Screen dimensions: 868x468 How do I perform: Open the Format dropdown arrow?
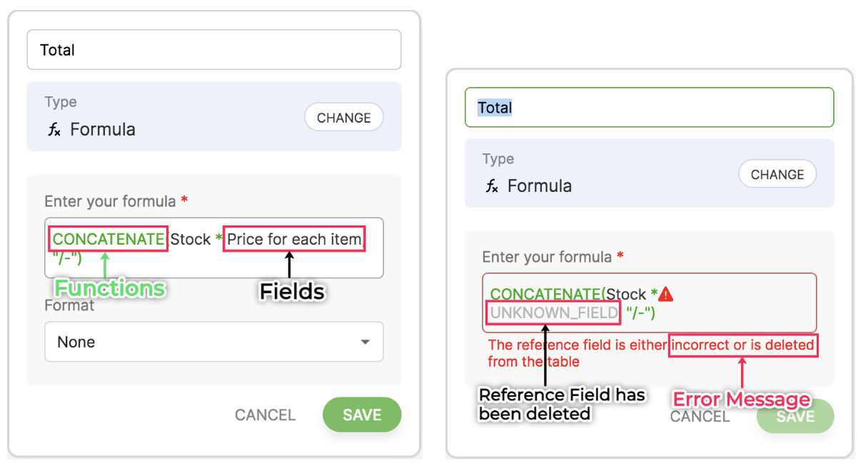pos(365,342)
